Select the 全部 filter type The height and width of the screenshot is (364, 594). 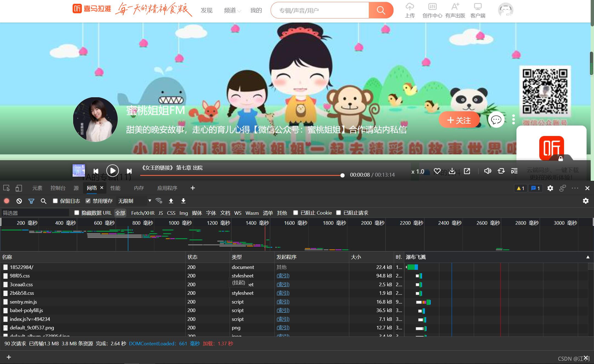coord(120,213)
